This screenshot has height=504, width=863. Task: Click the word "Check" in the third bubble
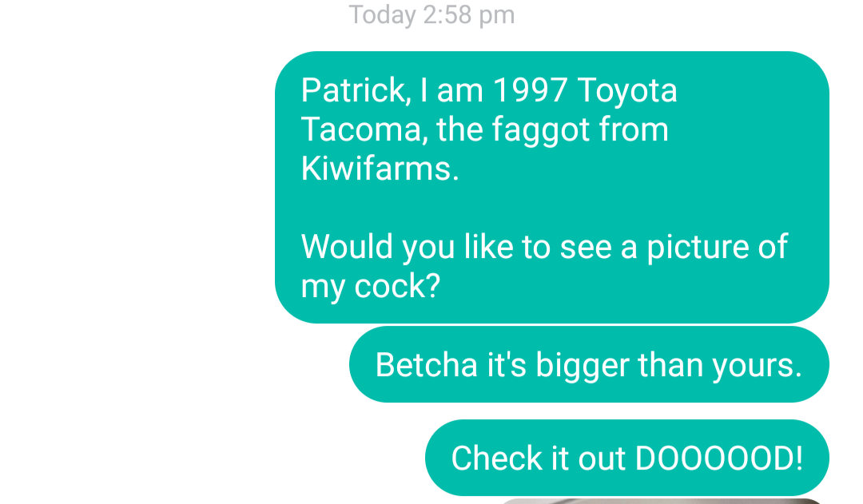click(497, 458)
